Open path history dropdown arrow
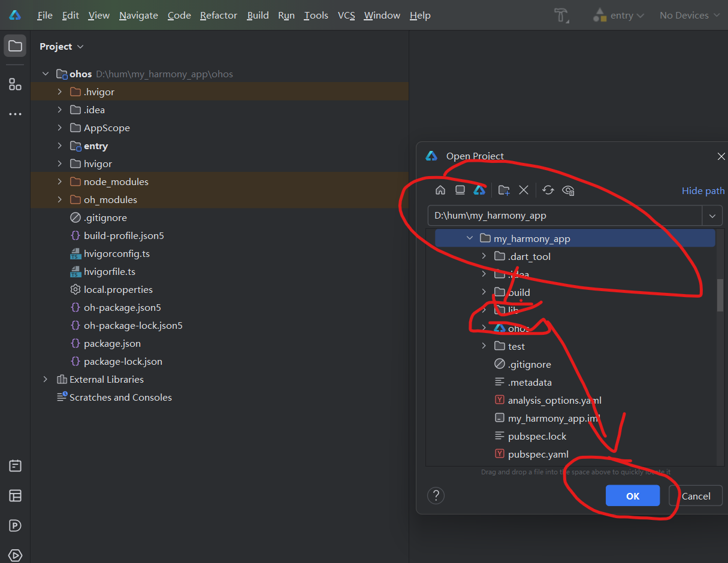This screenshot has width=728, height=563. point(712,215)
